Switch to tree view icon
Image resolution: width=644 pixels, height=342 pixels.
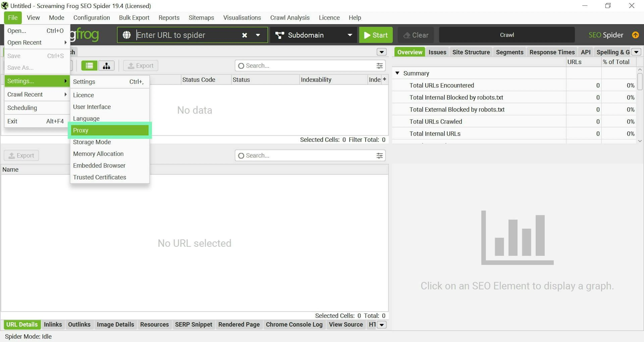click(106, 66)
